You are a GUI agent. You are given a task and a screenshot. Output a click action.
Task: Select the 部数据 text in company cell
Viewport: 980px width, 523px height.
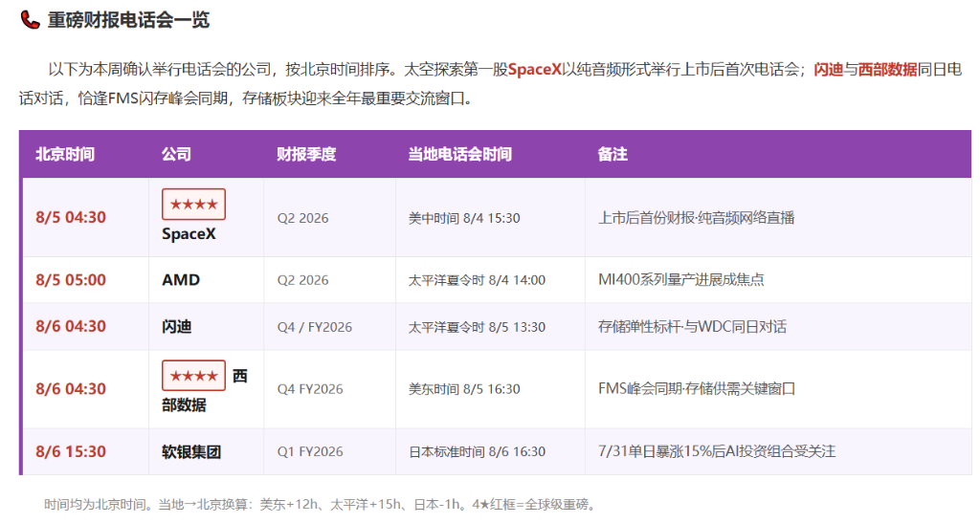[184, 405]
